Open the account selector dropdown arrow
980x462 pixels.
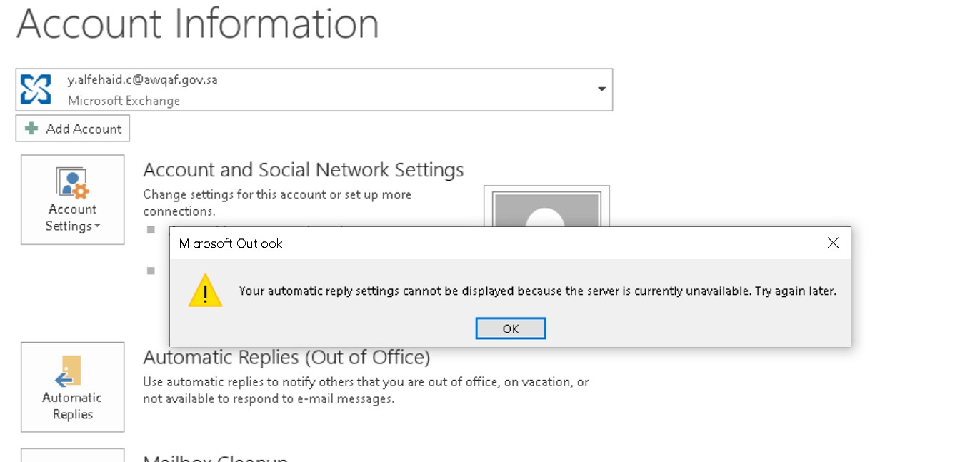tap(601, 89)
